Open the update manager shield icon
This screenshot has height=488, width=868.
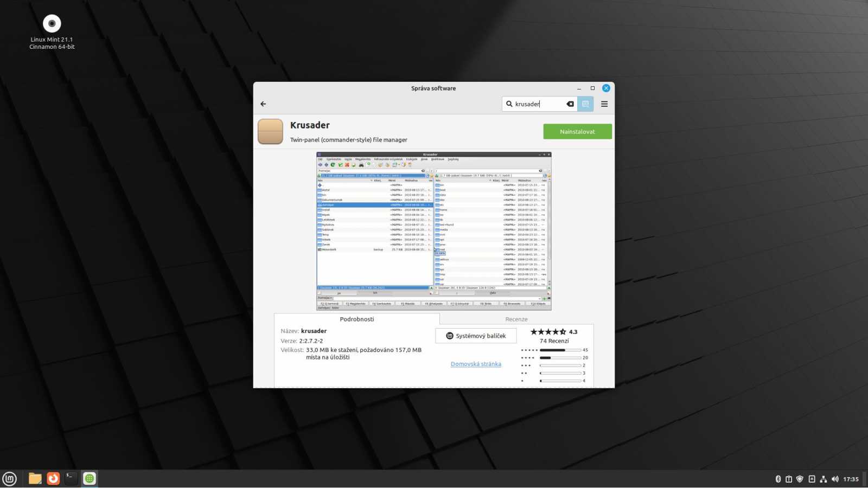tap(800, 479)
